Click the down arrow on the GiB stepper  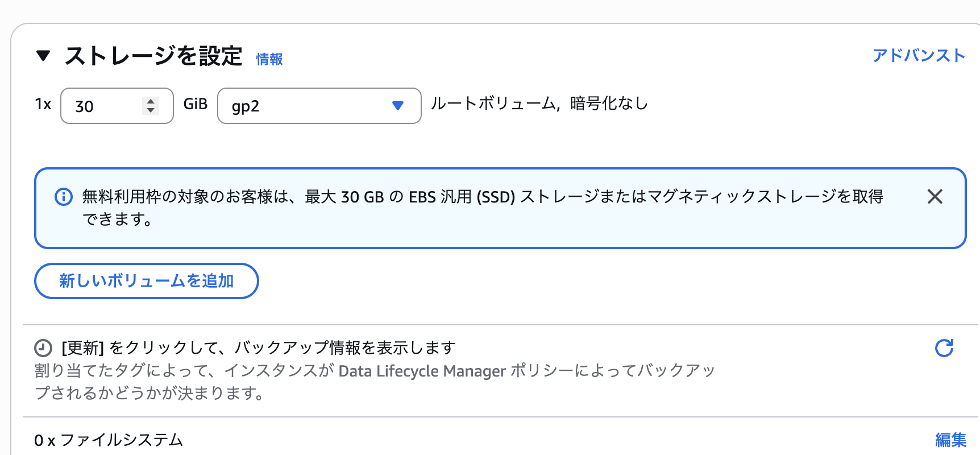click(x=150, y=111)
